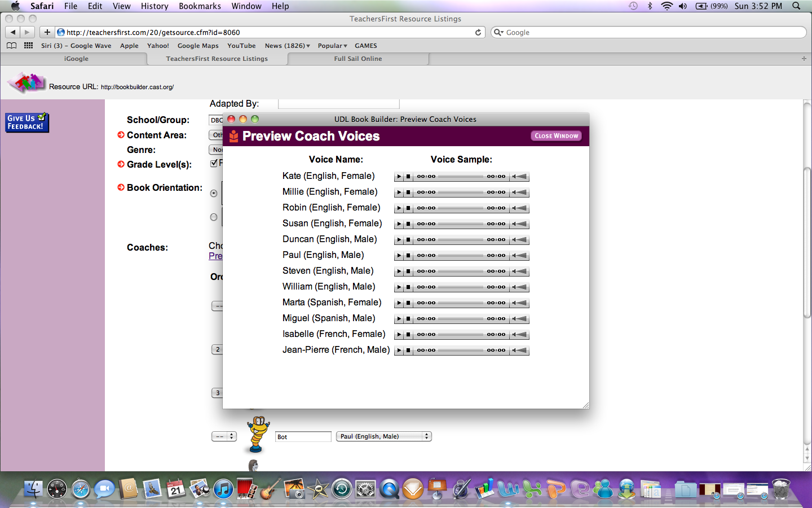This screenshot has width=812, height=508.
Task: Open the YouTube bookmark
Action: pos(241,46)
